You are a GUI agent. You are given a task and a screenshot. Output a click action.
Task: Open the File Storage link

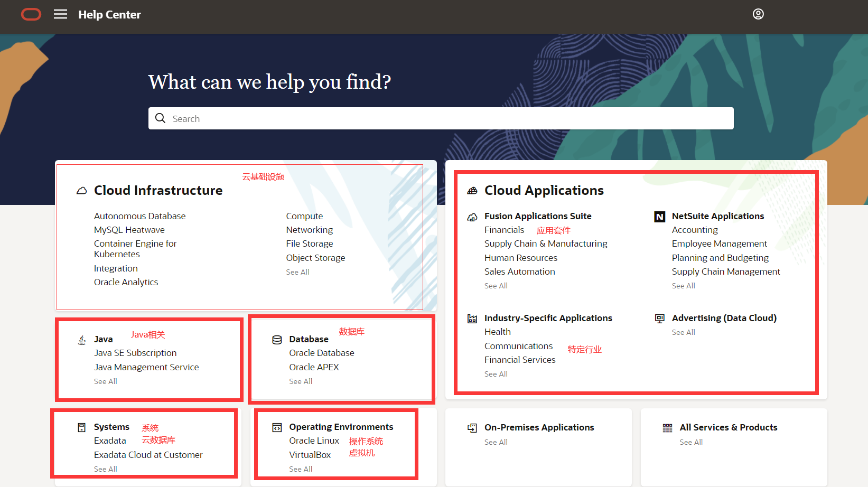[x=310, y=244]
